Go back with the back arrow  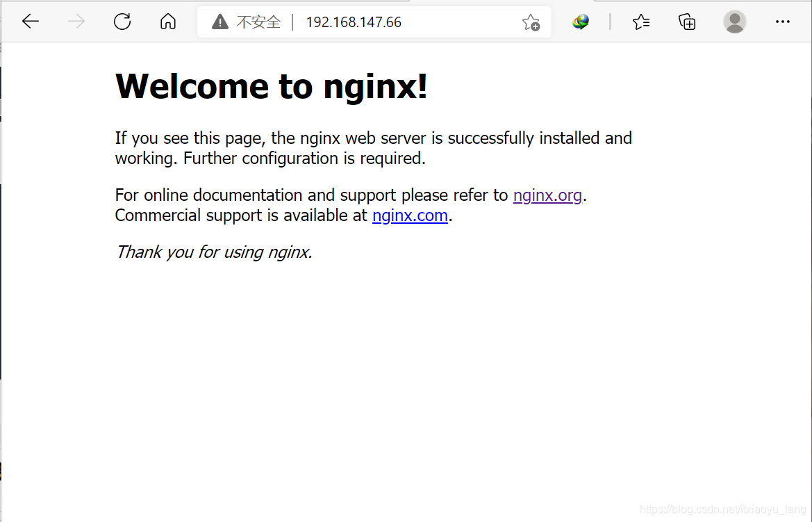(31, 22)
